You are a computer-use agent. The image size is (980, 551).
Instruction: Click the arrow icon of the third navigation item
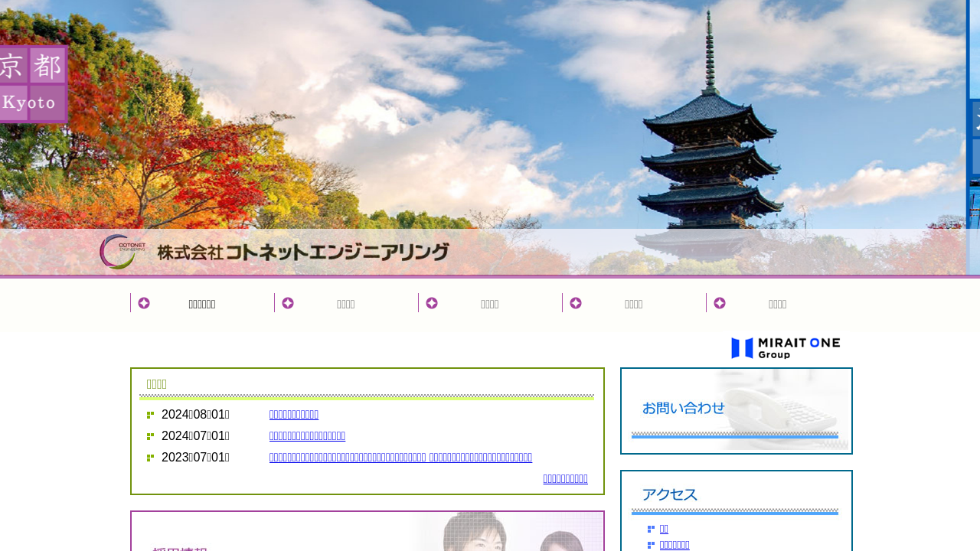pyautogui.click(x=432, y=303)
